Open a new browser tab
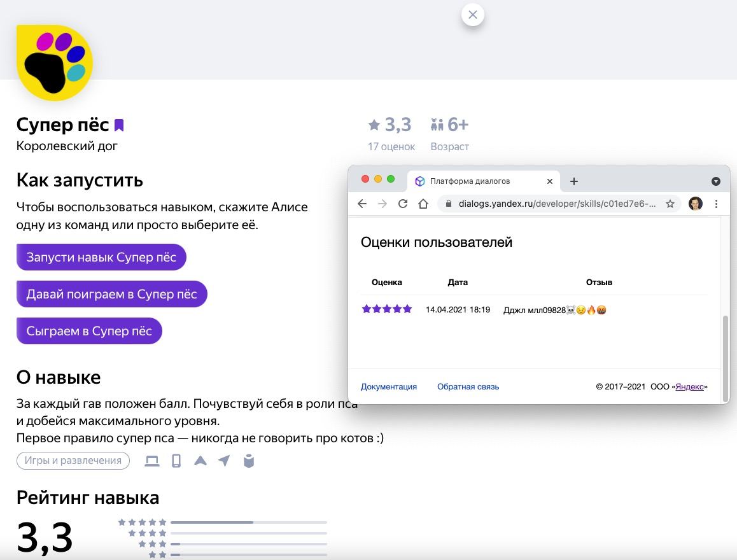Image resolution: width=737 pixels, height=560 pixels. point(574,181)
